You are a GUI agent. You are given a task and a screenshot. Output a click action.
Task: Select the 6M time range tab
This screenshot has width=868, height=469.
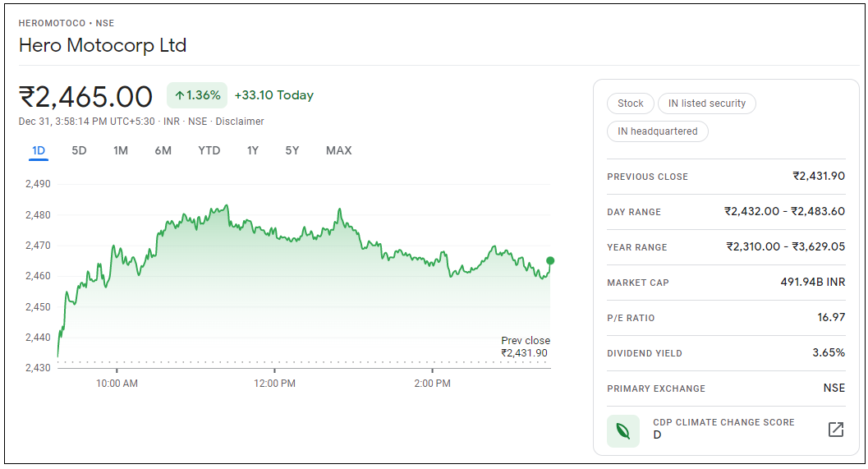pos(163,150)
